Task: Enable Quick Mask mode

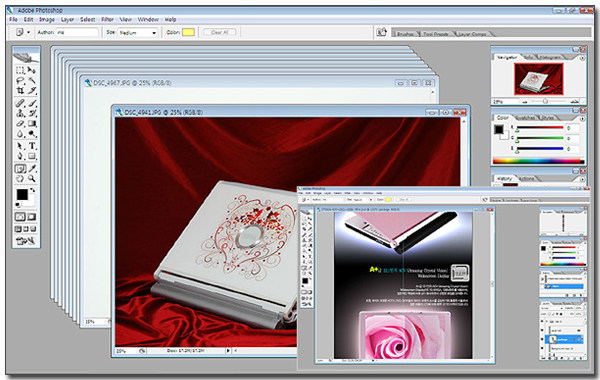Action: (32, 217)
